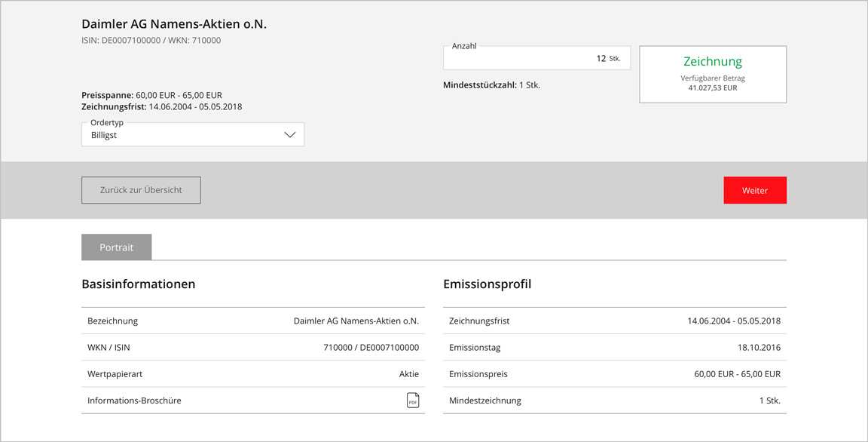Expand the Ordertyp dropdown chevron
Viewport: 868px width, 442px height.
[289, 135]
